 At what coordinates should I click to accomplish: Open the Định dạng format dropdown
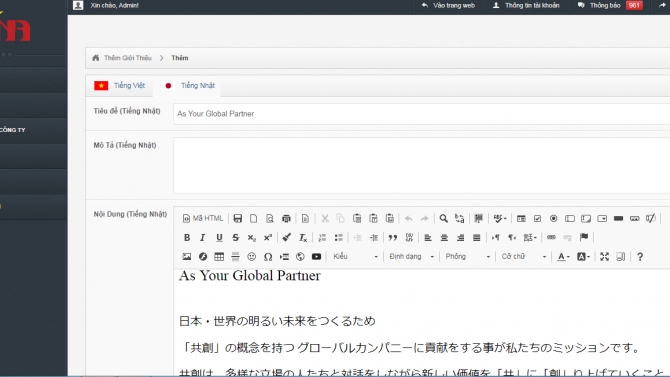411,256
